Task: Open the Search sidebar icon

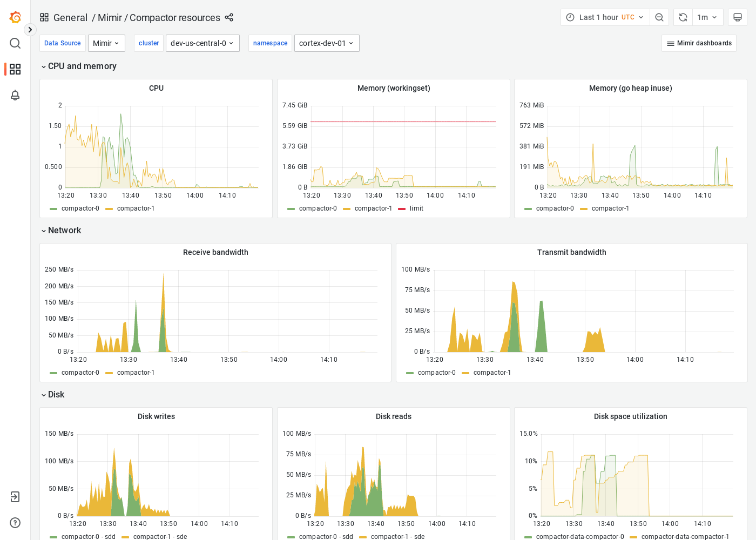Action: coord(15,43)
